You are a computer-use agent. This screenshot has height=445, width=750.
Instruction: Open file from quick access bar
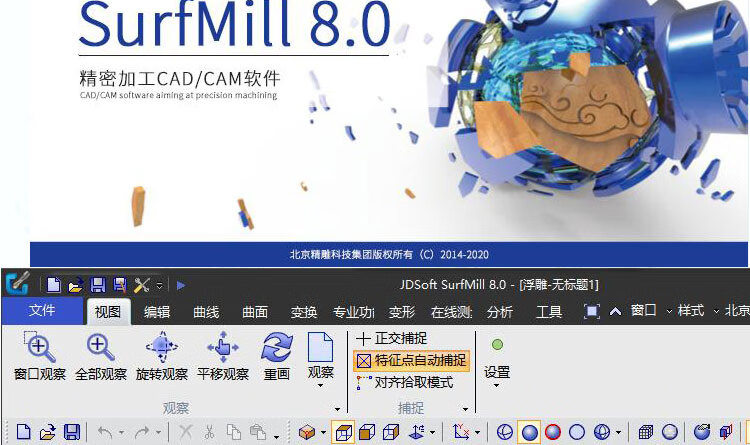coord(75,286)
